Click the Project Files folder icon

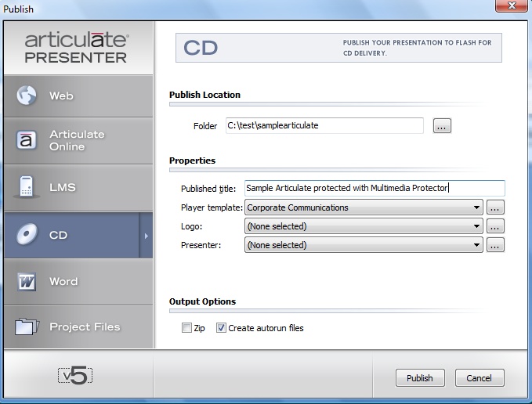pyautogui.click(x=27, y=326)
